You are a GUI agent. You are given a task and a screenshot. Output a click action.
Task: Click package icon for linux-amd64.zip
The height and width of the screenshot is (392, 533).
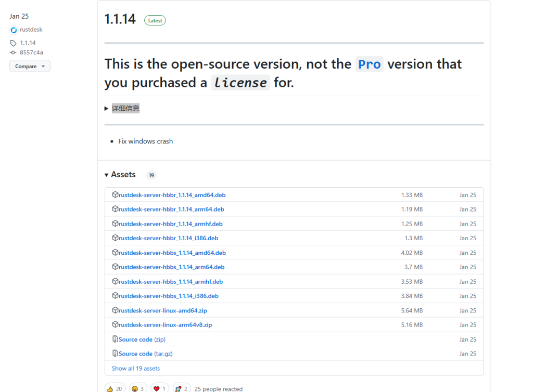(115, 310)
